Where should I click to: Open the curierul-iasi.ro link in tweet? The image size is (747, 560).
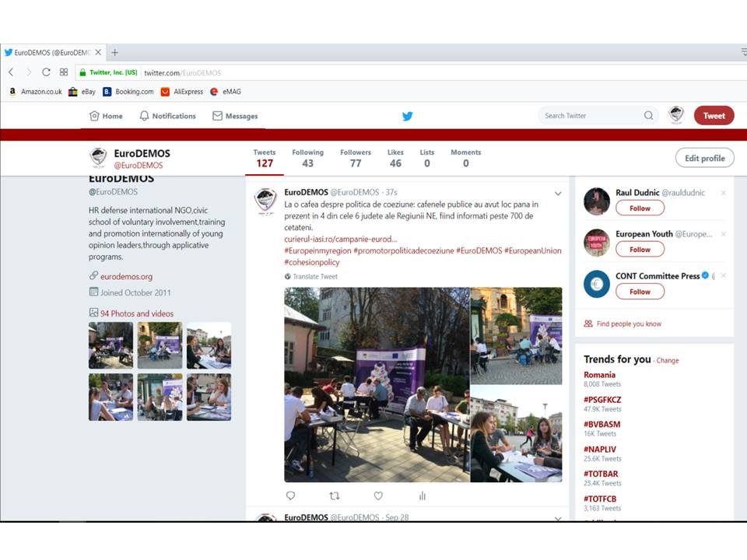341,239
